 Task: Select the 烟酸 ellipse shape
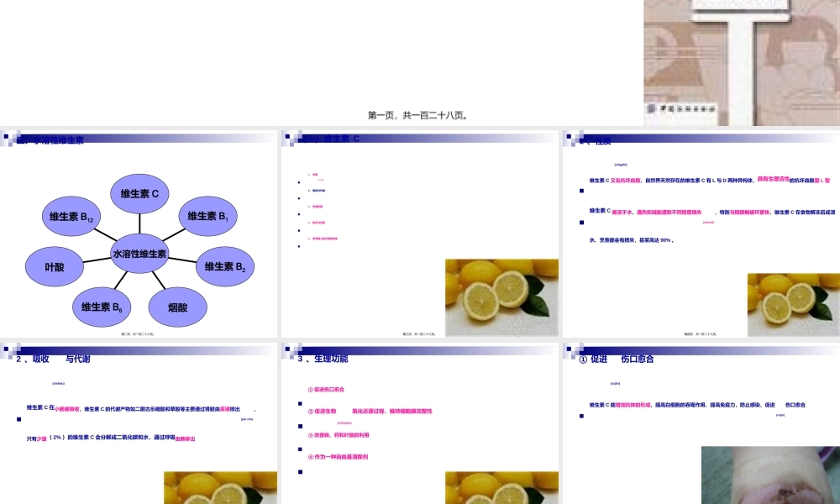click(x=178, y=307)
